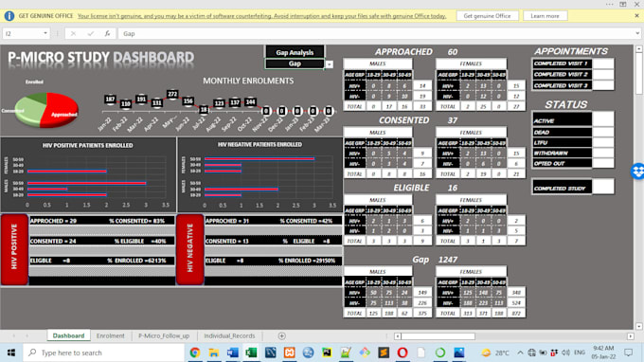Click the Enter checkmark icon in formula bar
Image resolution: width=644 pixels, height=362 pixels.
click(x=90, y=34)
